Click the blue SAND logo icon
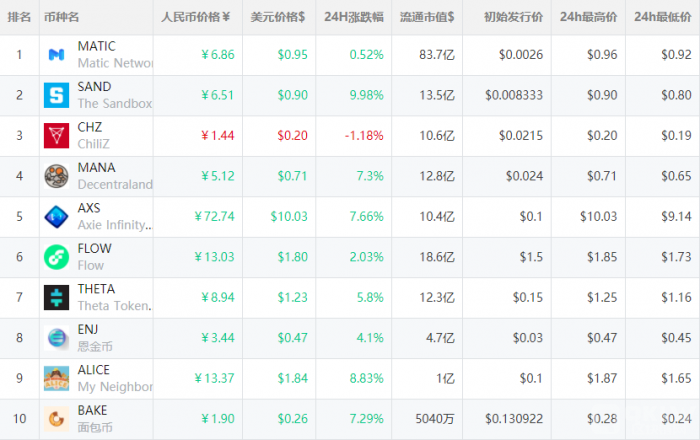 [x=56, y=95]
